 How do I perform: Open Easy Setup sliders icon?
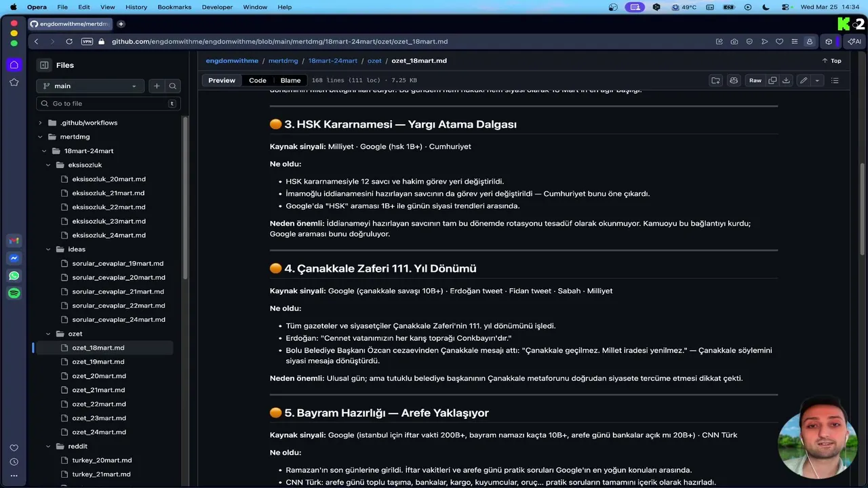pyautogui.click(x=794, y=41)
